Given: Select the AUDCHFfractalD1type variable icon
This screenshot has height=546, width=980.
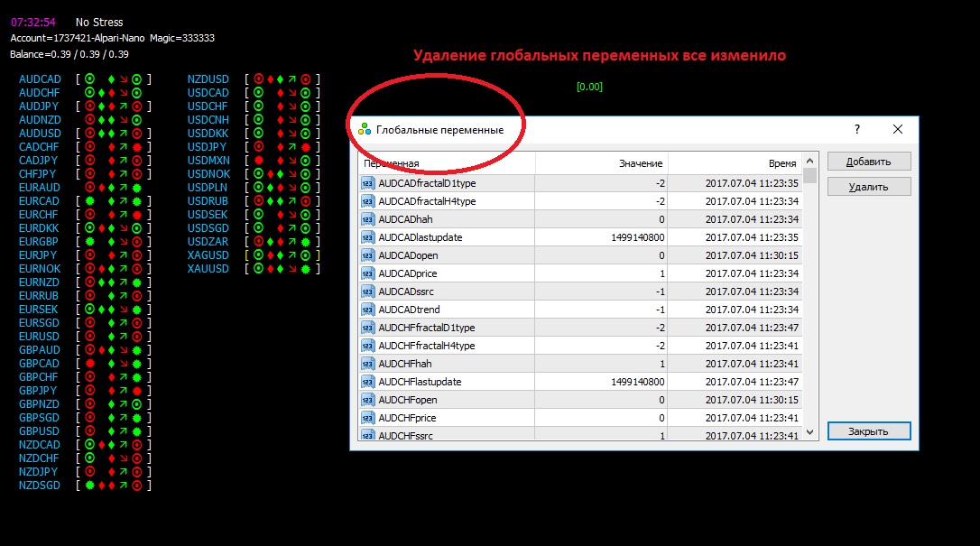Looking at the screenshot, I should pos(367,328).
